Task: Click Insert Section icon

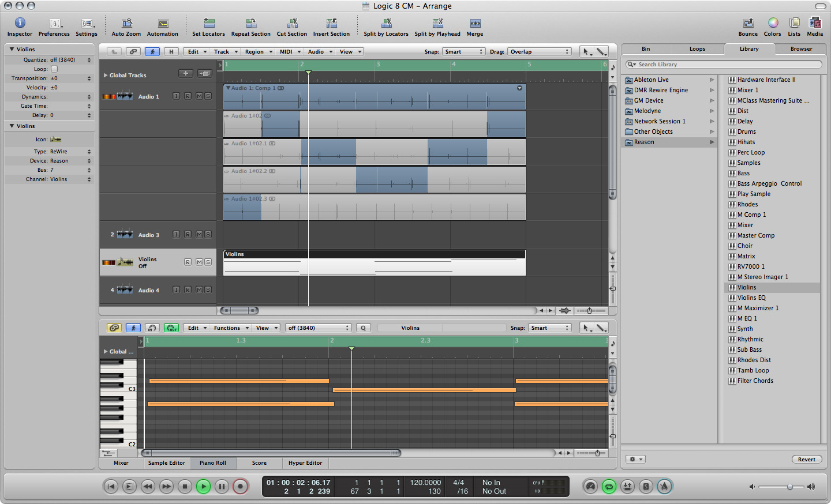Action: (x=332, y=23)
